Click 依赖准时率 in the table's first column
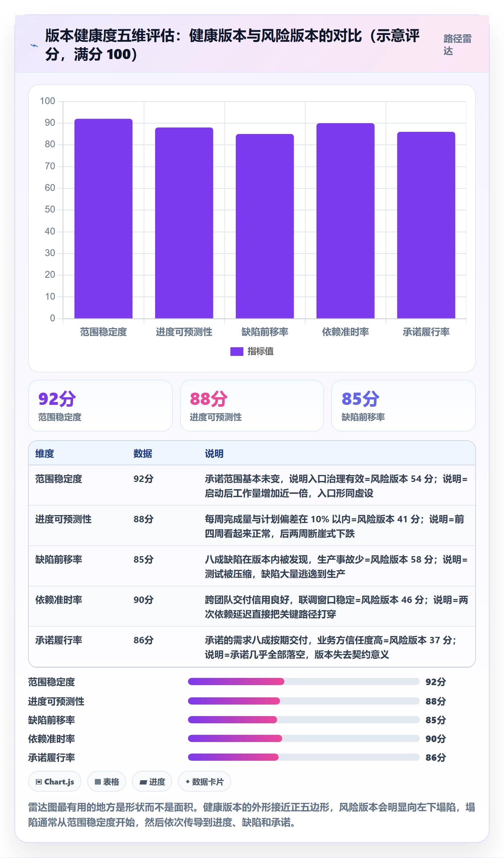504x858 pixels. 59,600
